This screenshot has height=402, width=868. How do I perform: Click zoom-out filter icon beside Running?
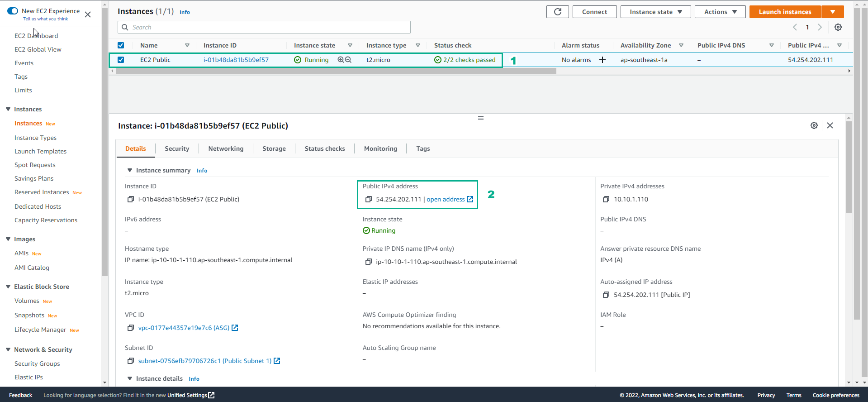(348, 60)
